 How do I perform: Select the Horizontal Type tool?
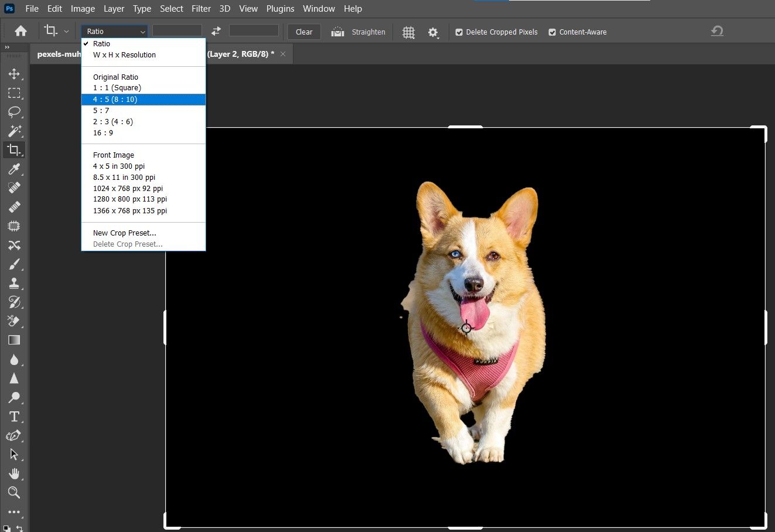tap(14, 417)
